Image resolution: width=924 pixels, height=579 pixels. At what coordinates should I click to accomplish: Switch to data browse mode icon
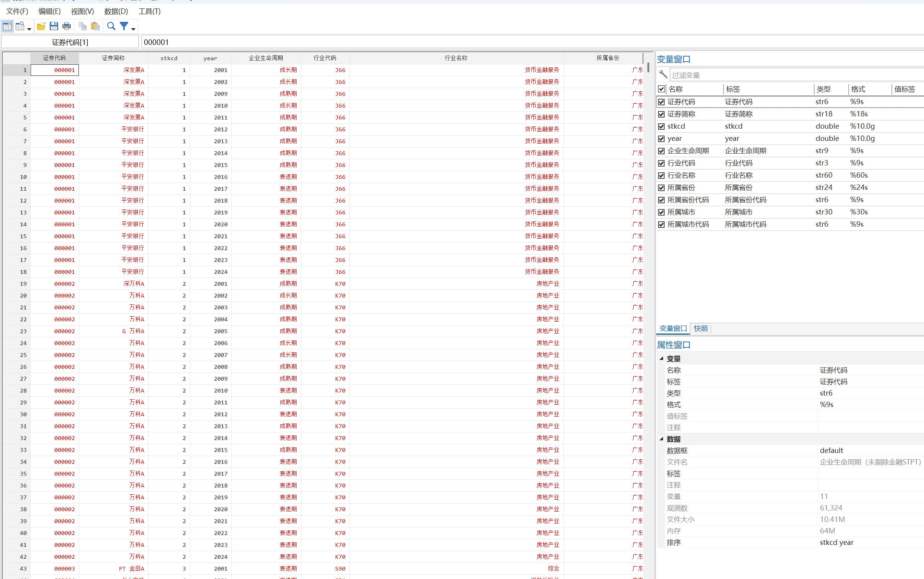click(x=20, y=26)
